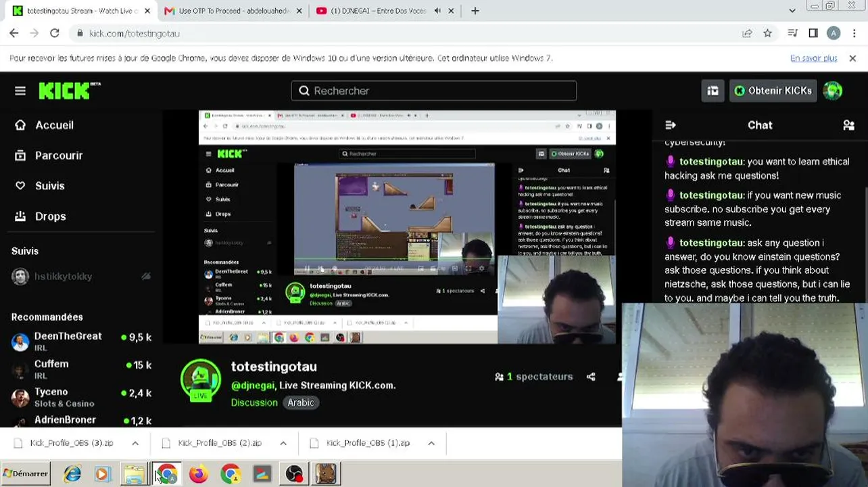Select the active Chrome taskbar icon
The image size is (868, 487).
coord(166,474)
